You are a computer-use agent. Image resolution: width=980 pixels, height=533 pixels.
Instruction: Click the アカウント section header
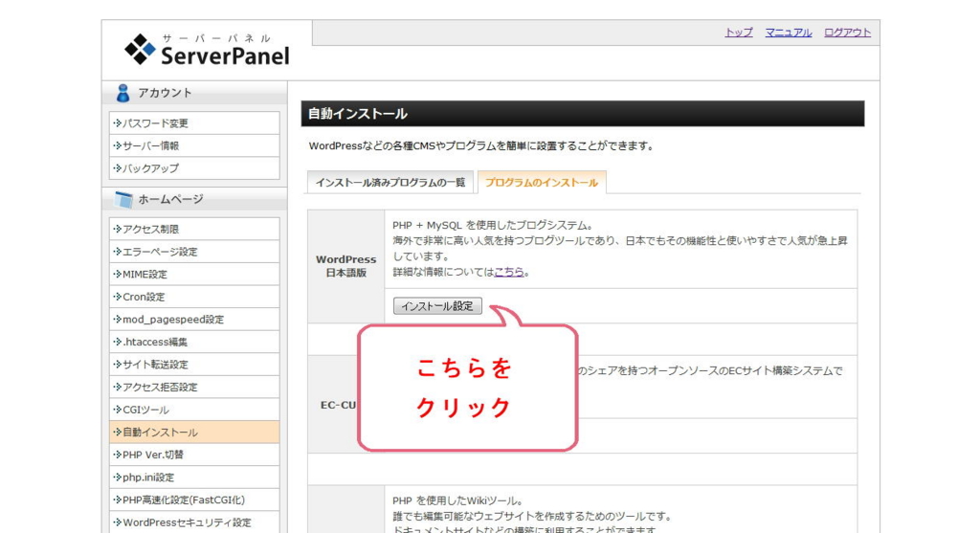point(194,93)
